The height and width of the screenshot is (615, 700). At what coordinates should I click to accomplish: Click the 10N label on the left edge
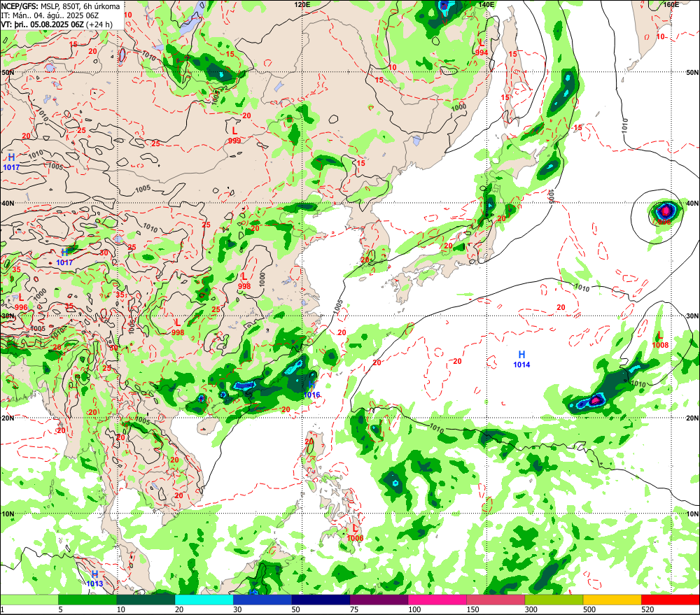pos(8,514)
